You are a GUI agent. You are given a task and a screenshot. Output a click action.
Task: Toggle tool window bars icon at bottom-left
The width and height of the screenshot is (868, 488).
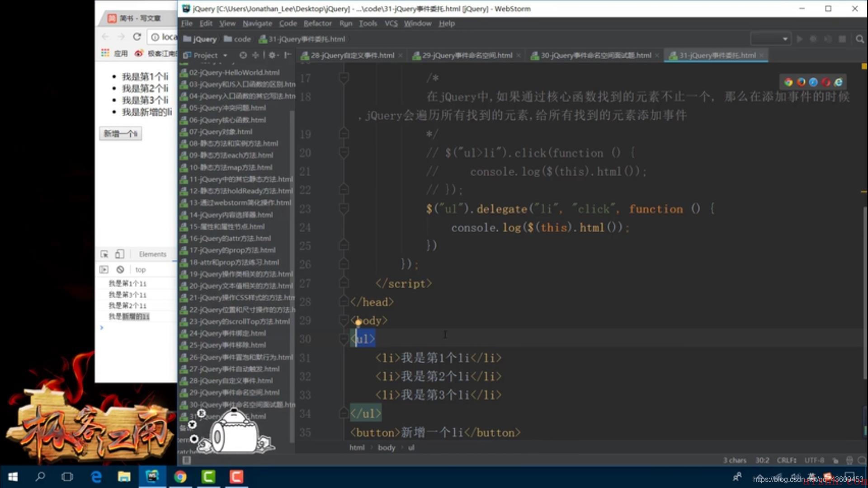pos(186,460)
